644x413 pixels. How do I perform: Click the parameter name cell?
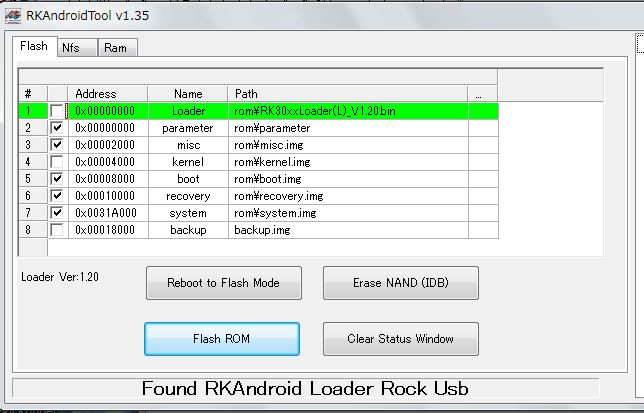coord(189,128)
